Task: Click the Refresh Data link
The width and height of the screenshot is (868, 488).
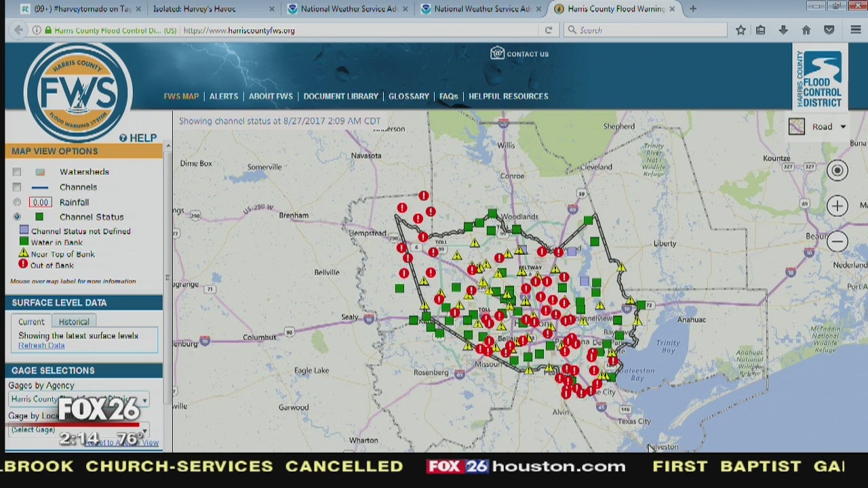Action: point(41,346)
